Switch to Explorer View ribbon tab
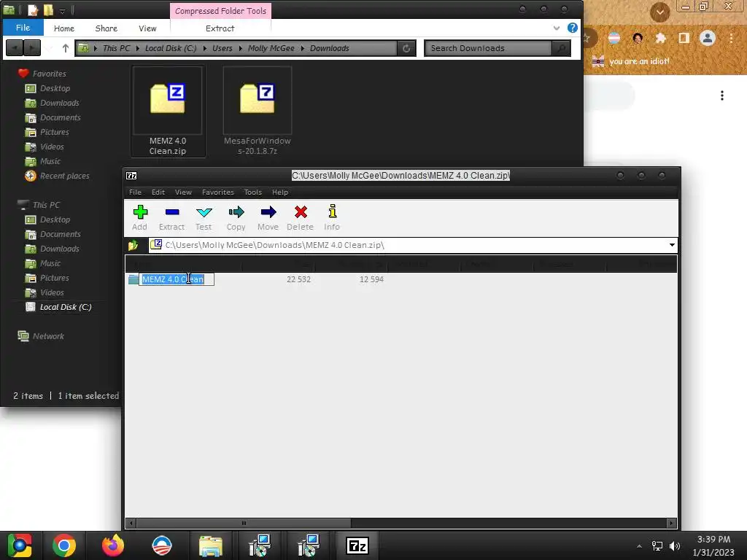The width and height of the screenshot is (747, 560). 147,28
